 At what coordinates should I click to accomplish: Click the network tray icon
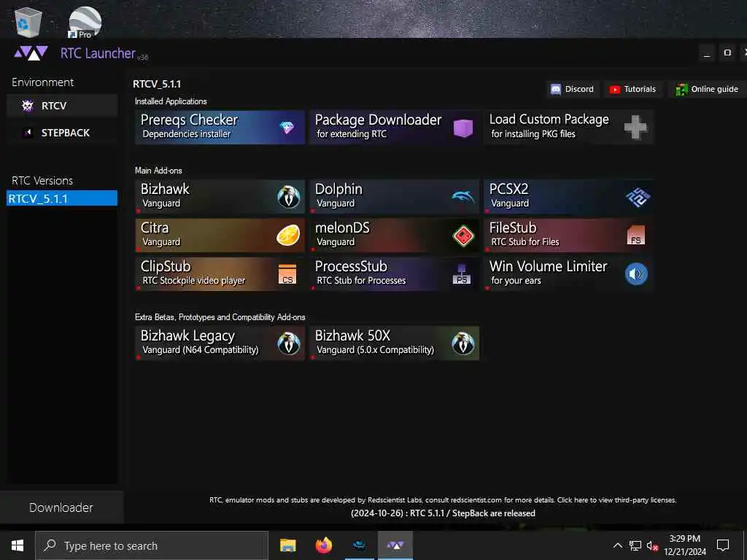tap(635, 545)
